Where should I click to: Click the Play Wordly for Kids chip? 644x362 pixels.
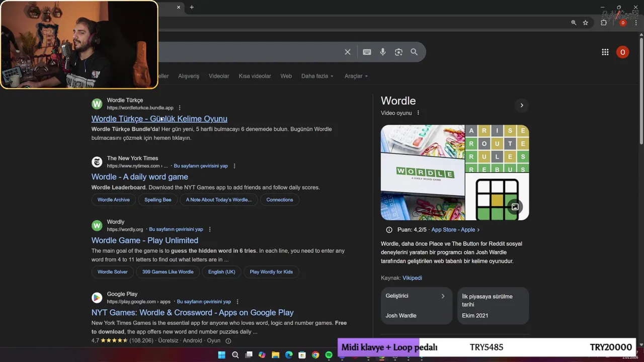click(271, 272)
